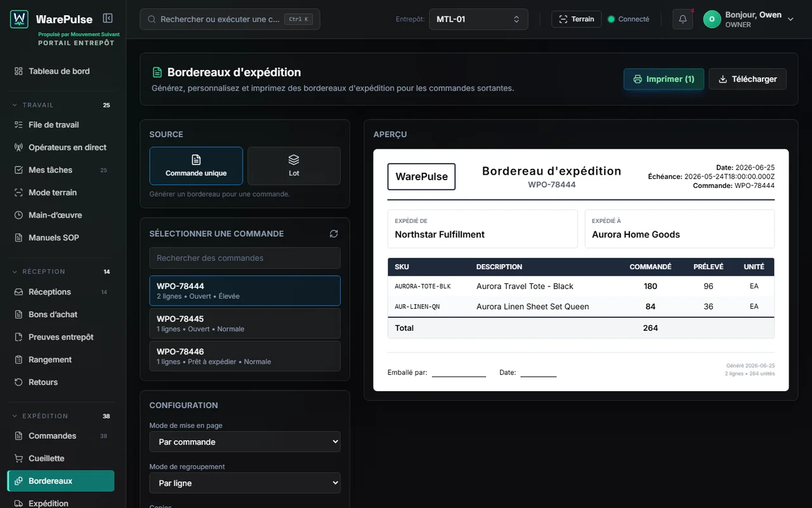Open Tableau de bord in sidebar

61,71
